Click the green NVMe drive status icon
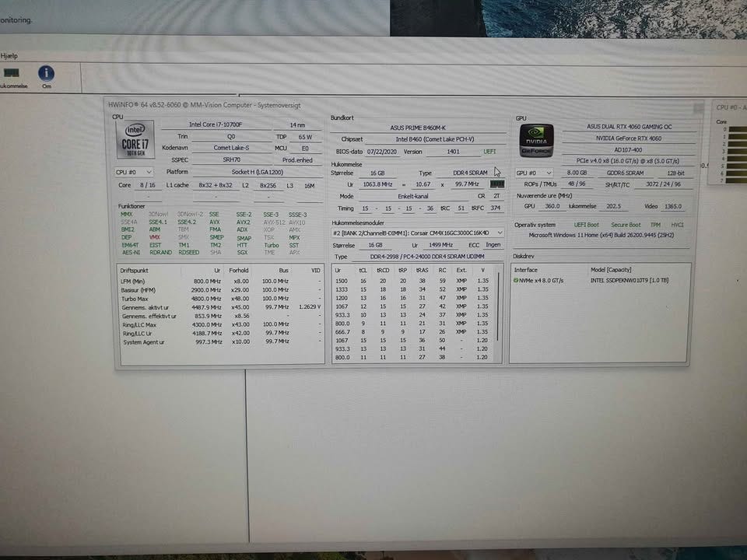Viewport: 747px width, 560px height. pyautogui.click(x=515, y=281)
